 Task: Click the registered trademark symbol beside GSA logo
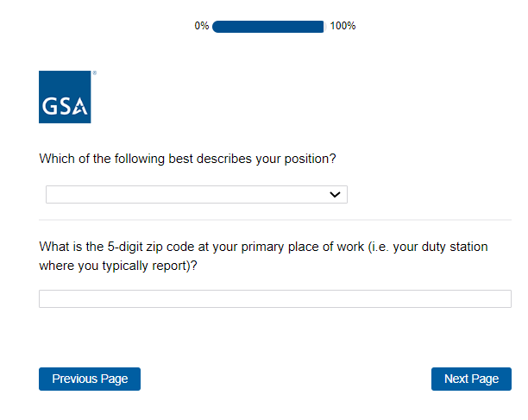click(x=94, y=73)
